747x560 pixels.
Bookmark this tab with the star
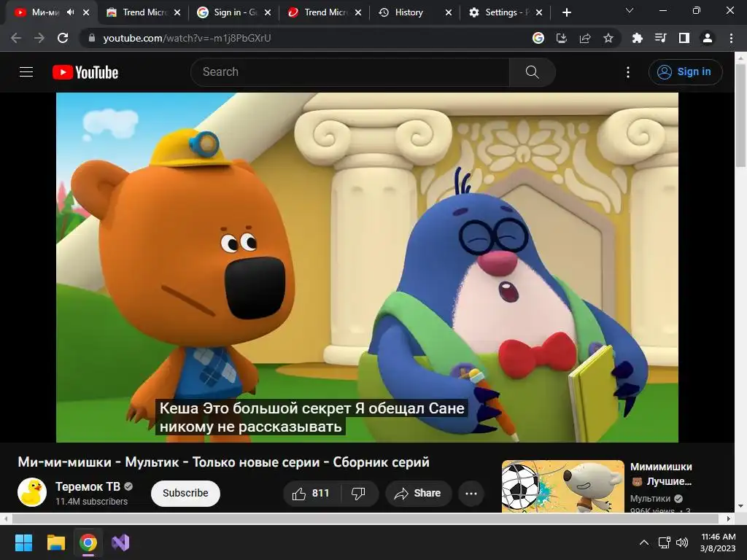tap(608, 38)
